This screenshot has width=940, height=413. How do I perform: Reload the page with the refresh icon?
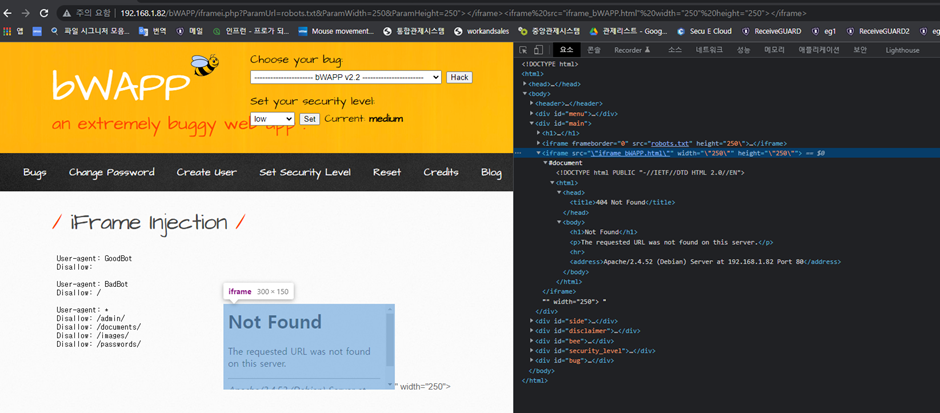44,13
